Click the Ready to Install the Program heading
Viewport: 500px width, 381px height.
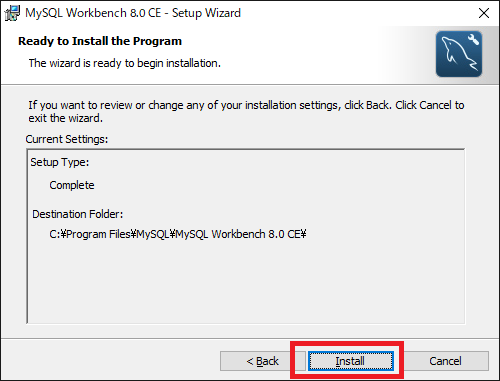coord(100,41)
